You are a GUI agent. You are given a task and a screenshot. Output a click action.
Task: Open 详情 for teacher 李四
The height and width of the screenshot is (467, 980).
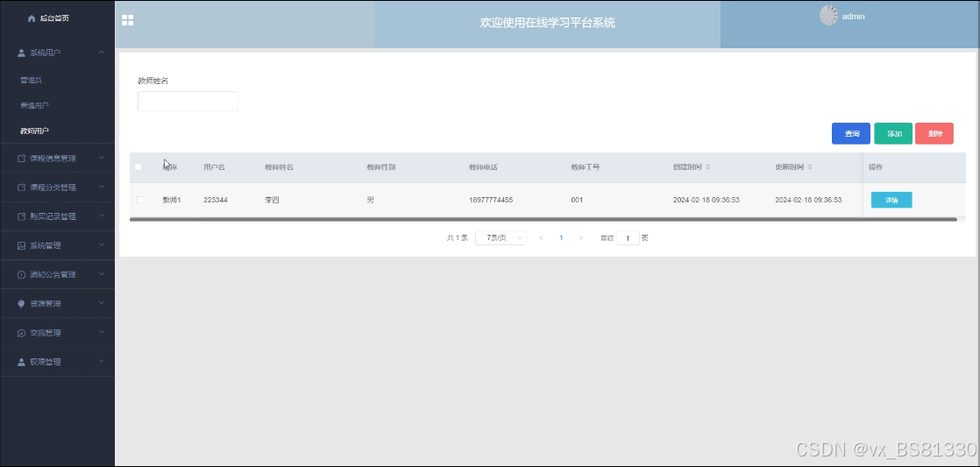tap(891, 200)
